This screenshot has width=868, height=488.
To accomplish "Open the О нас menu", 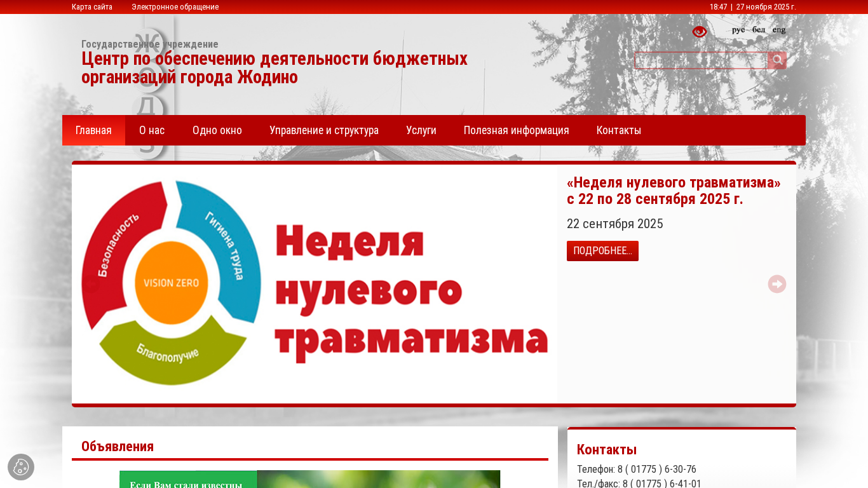I will pos(152,130).
